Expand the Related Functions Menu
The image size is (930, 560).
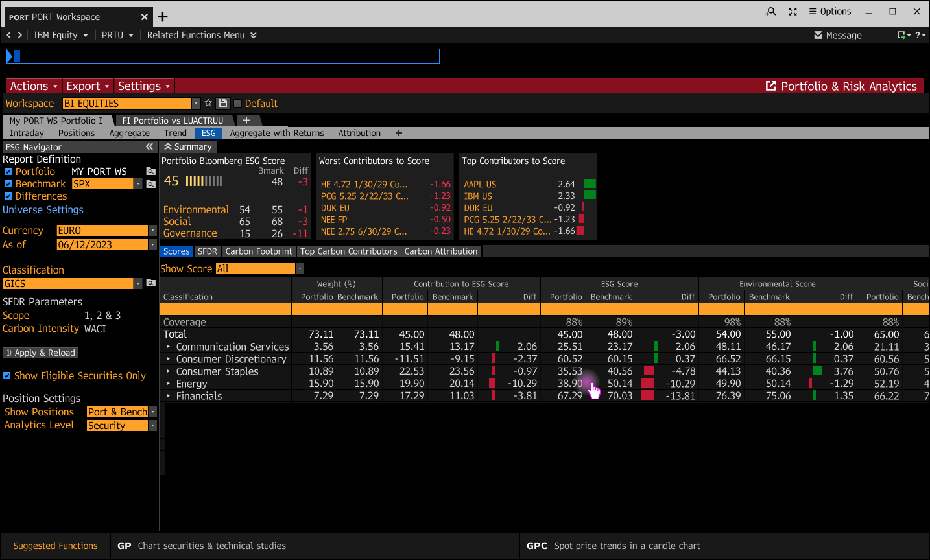coord(202,35)
